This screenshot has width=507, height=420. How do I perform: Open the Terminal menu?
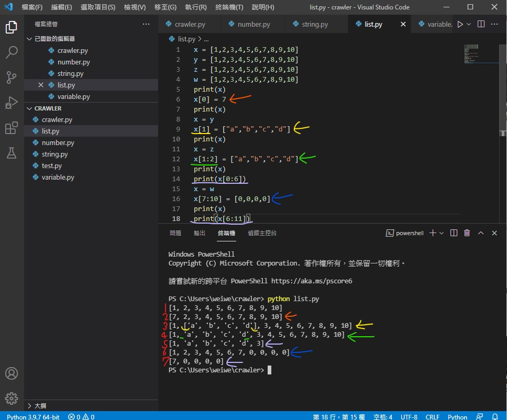pyautogui.click(x=229, y=7)
